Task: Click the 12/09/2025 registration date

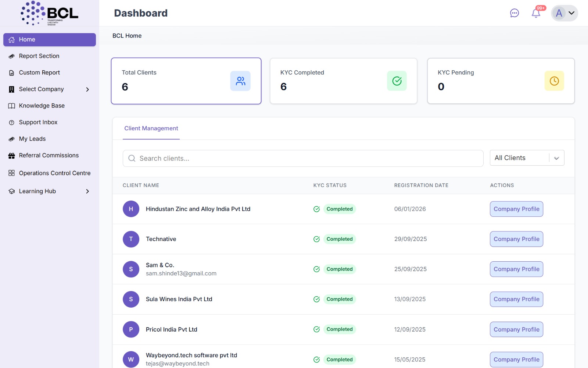Action: pos(410,329)
